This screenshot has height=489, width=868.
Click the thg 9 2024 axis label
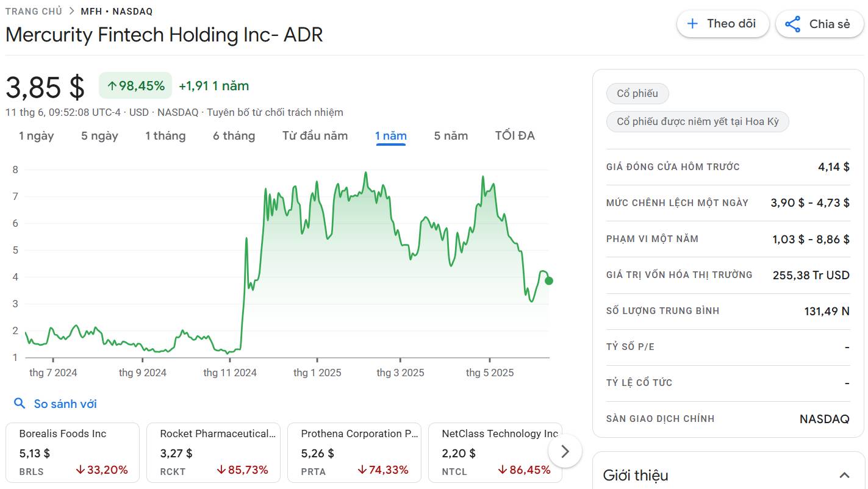pos(143,373)
